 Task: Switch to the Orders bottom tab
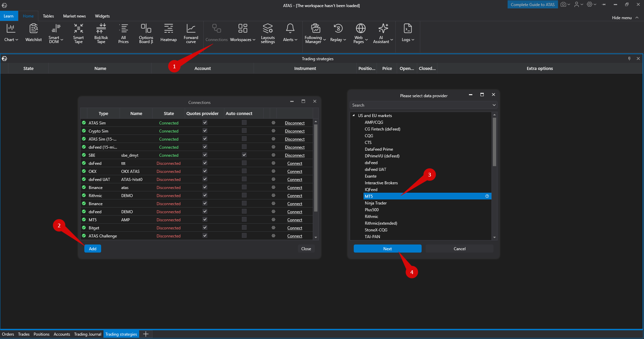[8, 334]
